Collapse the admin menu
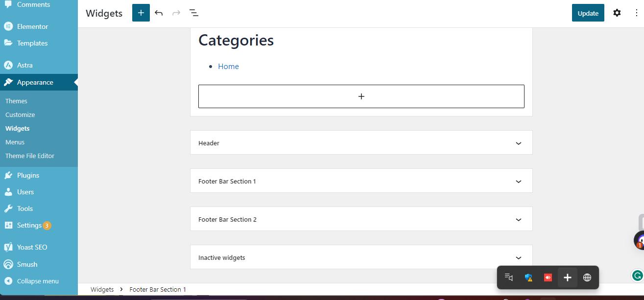This screenshot has height=300, width=644. pos(39,281)
